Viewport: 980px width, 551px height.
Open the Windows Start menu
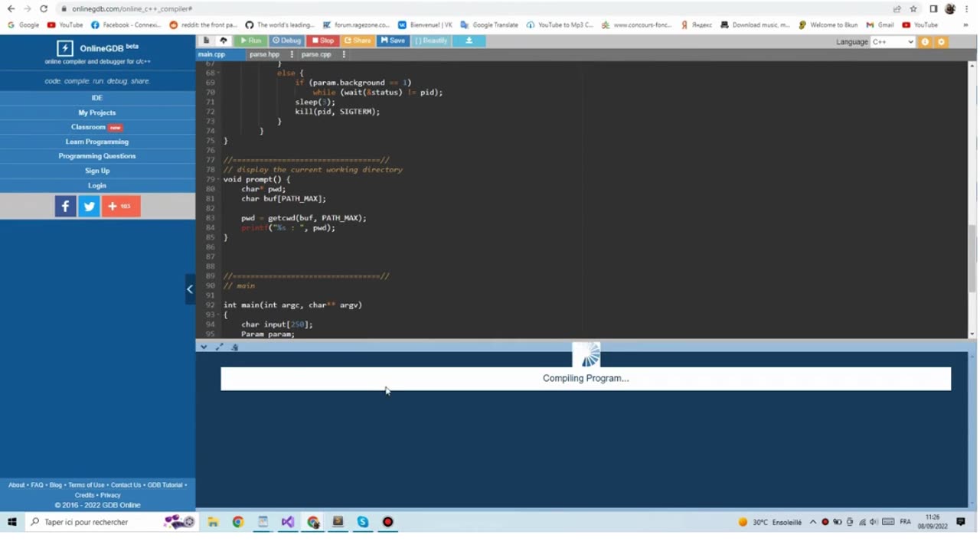click(11, 522)
